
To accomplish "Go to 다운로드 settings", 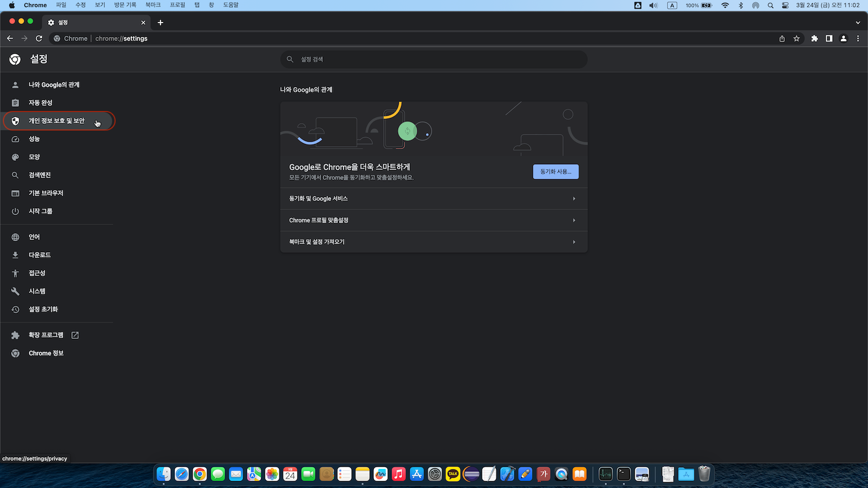I will 58,255.
